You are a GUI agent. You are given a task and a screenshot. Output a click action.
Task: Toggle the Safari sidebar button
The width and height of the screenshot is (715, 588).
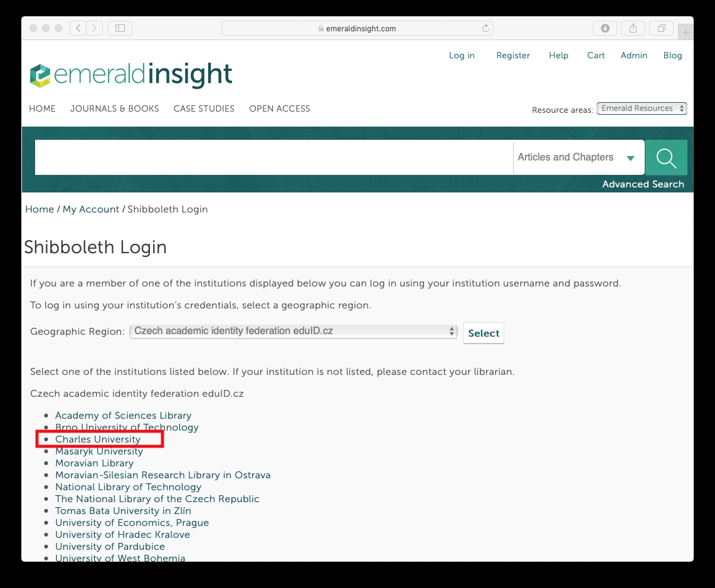click(x=120, y=28)
